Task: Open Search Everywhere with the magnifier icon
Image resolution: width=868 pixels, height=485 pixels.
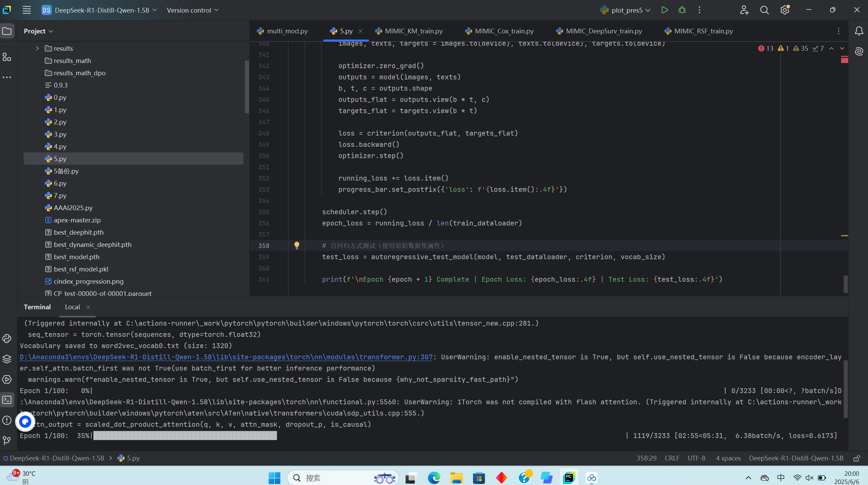Action: (764, 10)
